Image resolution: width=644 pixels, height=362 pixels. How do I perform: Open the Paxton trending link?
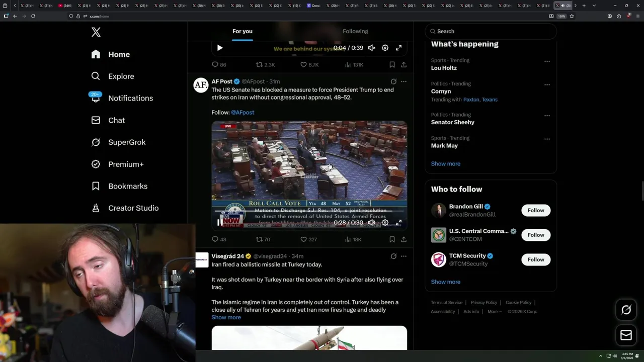[x=471, y=100]
